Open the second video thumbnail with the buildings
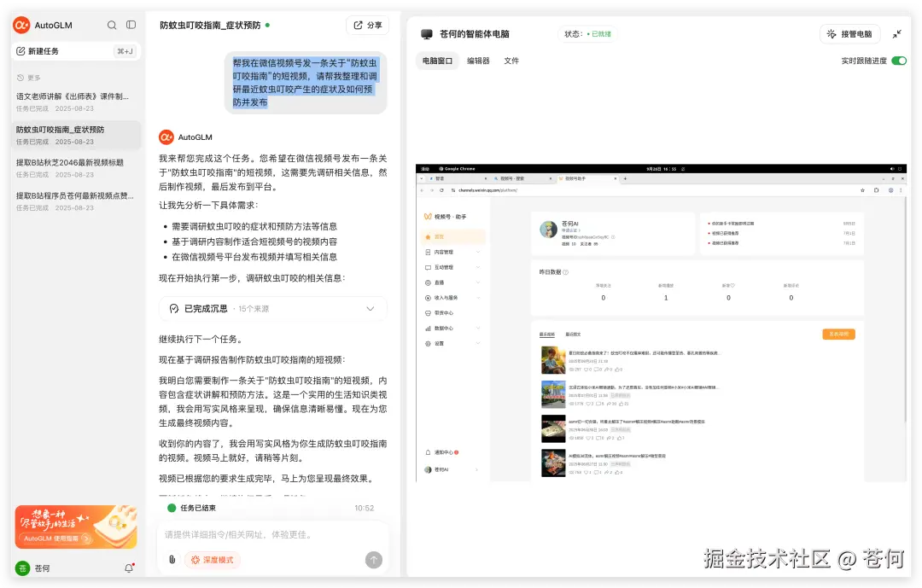 (x=553, y=394)
